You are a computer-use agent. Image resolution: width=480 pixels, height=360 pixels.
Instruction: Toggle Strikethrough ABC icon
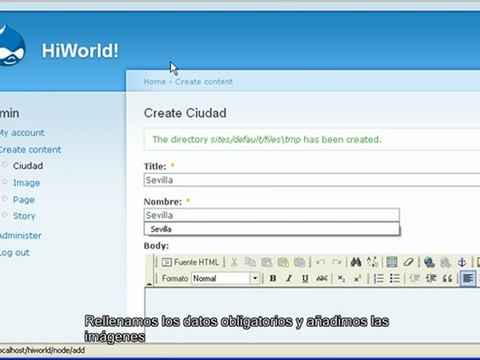coord(322,278)
